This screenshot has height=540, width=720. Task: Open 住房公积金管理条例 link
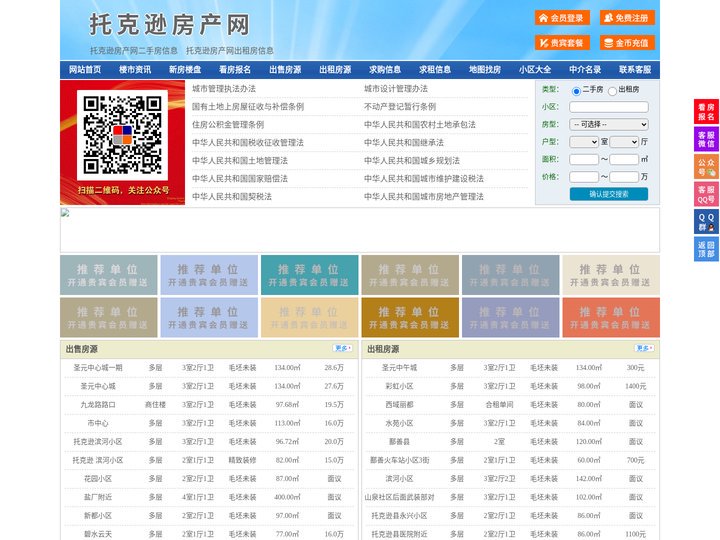pyautogui.click(x=228, y=124)
